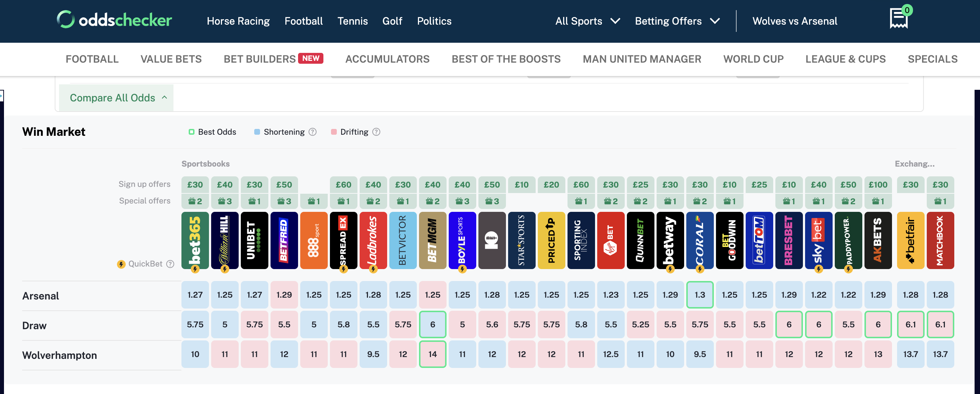The height and width of the screenshot is (394, 980).
Task: Select the best odds 1.3 for Arsenal
Action: (x=700, y=294)
